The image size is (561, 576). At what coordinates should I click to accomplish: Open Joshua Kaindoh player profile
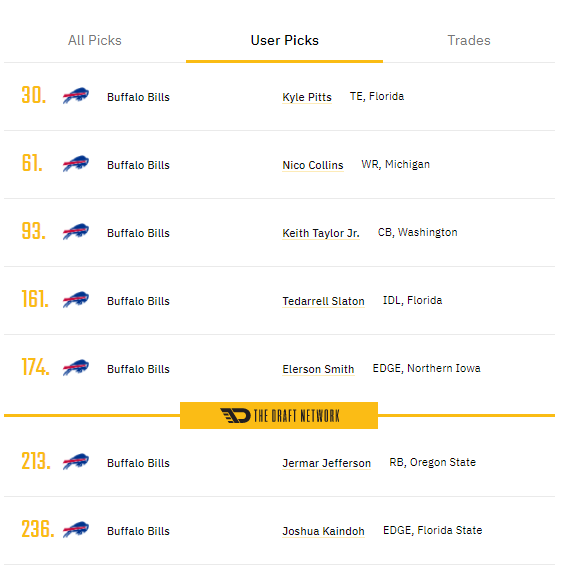pos(323,531)
